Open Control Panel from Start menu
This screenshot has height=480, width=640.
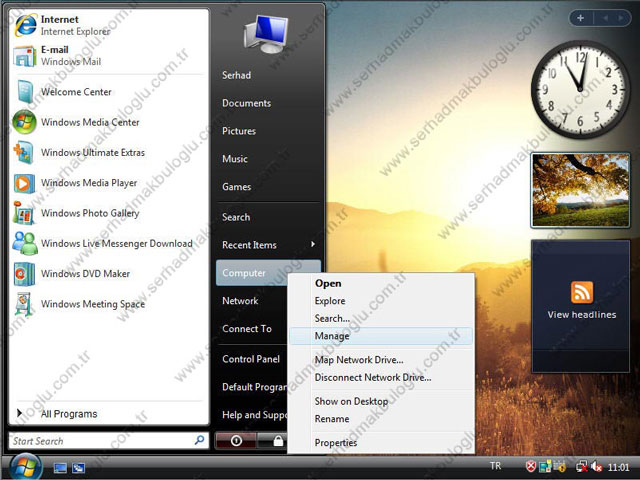[251, 359]
